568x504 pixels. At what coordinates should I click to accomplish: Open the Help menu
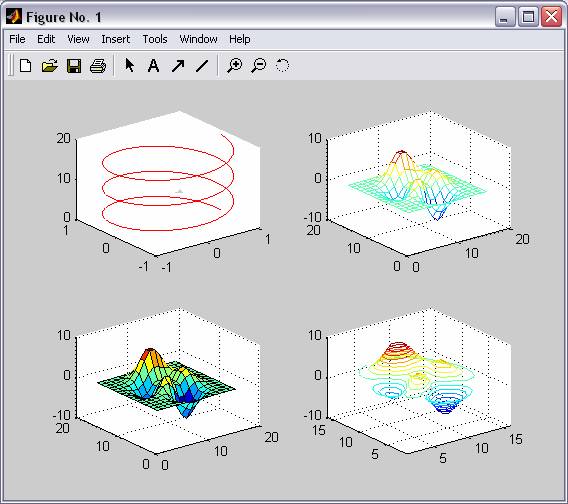pos(239,39)
